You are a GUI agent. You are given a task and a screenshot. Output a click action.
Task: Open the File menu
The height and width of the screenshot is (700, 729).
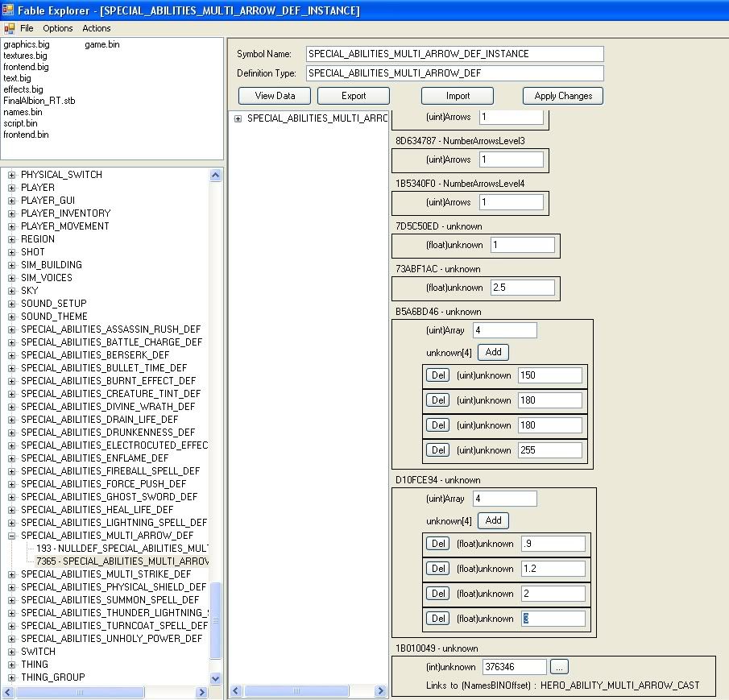(x=27, y=28)
